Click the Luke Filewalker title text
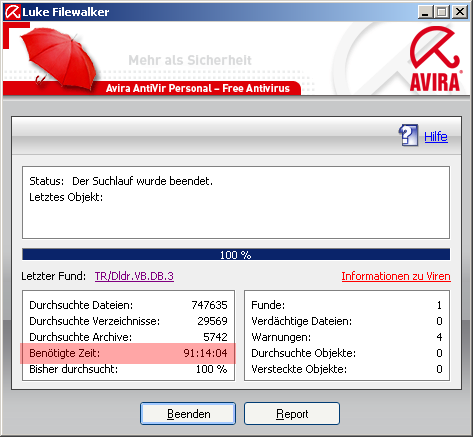Image resolution: width=473 pixels, height=437 pixels. (x=66, y=12)
